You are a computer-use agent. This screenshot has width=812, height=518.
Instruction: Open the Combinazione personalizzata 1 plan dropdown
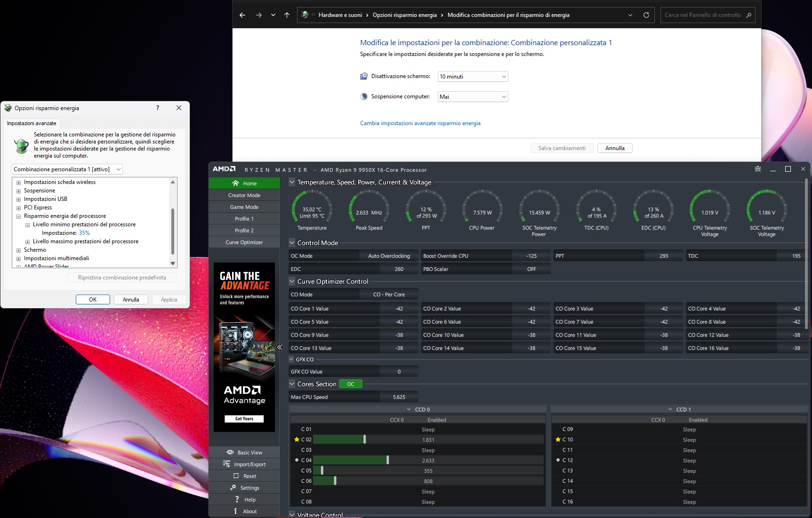pos(67,169)
